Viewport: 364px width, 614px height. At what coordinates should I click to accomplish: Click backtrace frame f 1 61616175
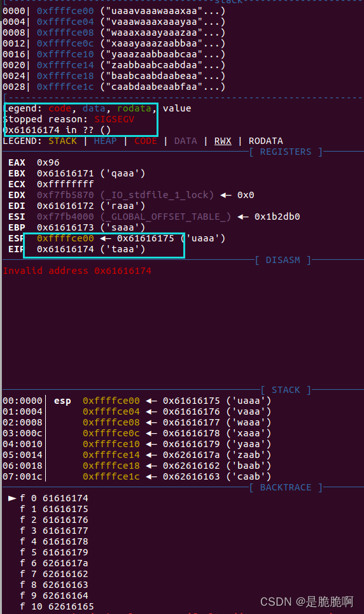click(x=54, y=509)
